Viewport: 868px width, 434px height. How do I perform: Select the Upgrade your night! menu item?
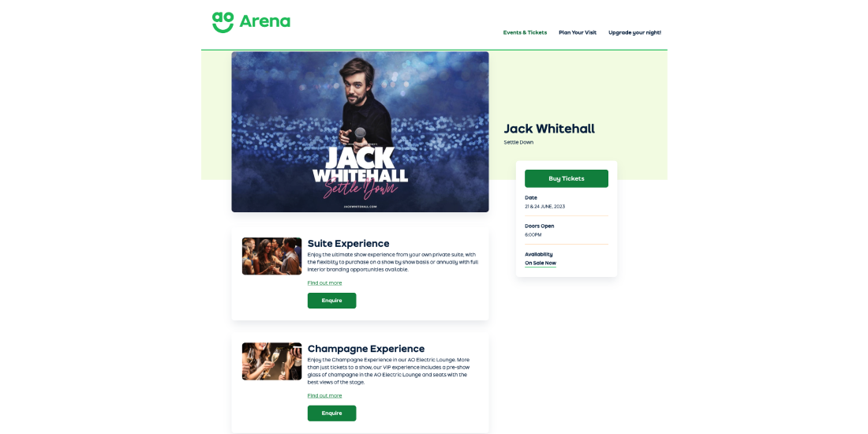pyautogui.click(x=634, y=32)
